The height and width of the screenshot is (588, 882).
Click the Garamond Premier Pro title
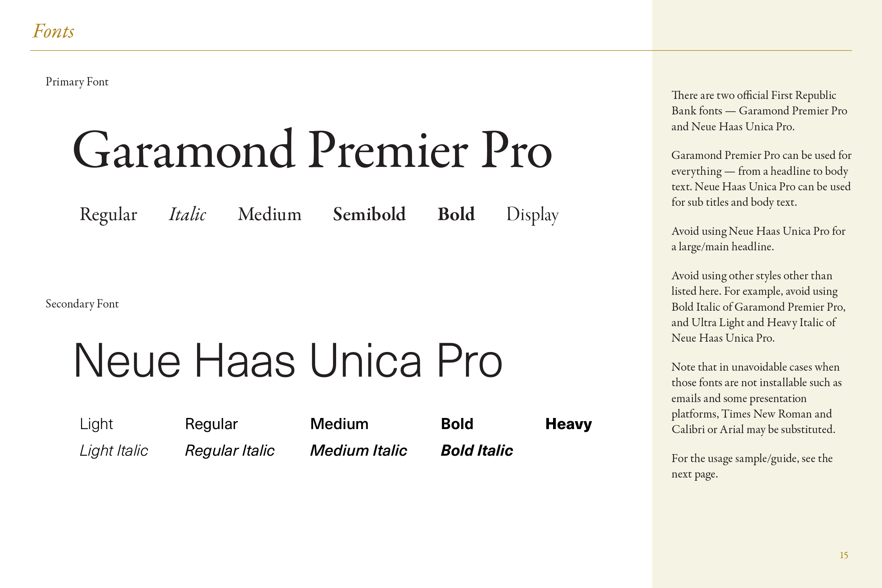(312, 150)
